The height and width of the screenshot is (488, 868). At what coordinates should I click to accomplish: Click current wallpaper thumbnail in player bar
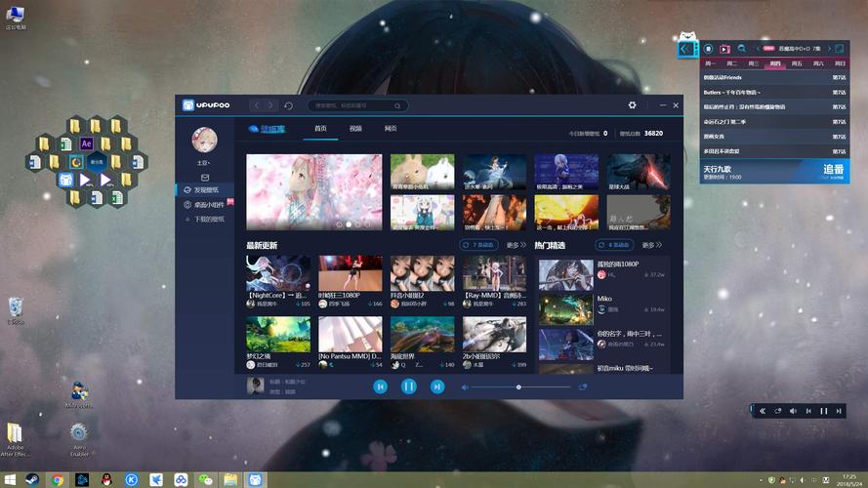click(255, 386)
